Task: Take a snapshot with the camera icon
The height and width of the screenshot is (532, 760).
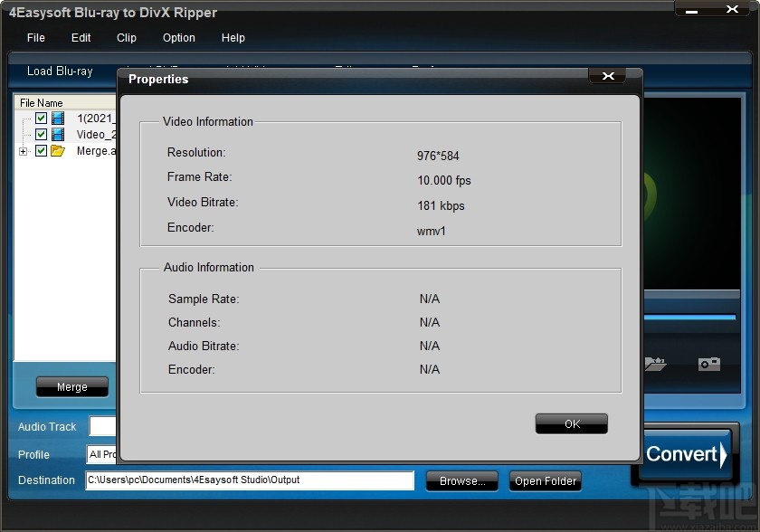Action: 708,364
